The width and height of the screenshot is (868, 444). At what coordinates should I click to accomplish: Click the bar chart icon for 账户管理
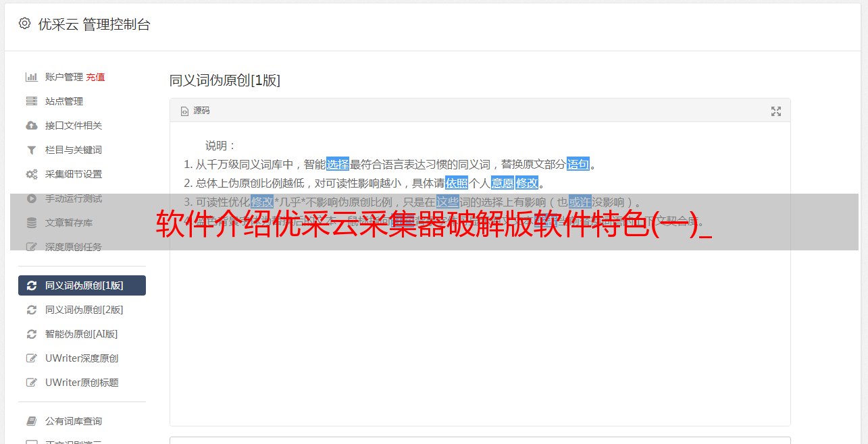pyautogui.click(x=31, y=77)
